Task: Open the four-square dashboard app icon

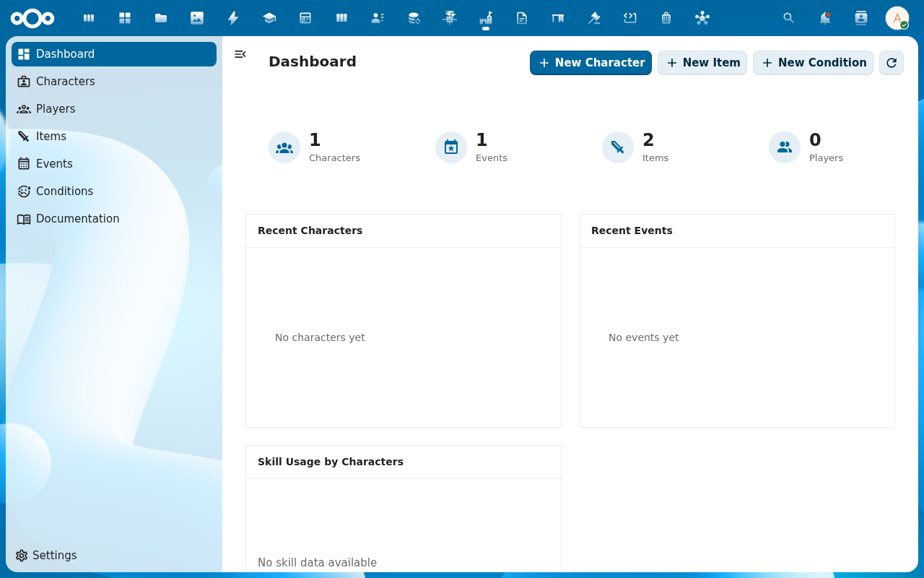Action: (x=125, y=18)
